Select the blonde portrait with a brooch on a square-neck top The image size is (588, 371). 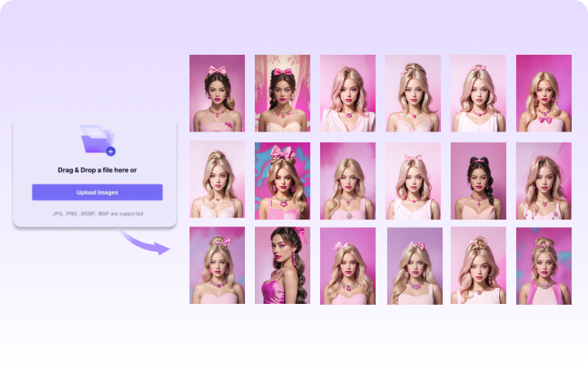tap(348, 181)
